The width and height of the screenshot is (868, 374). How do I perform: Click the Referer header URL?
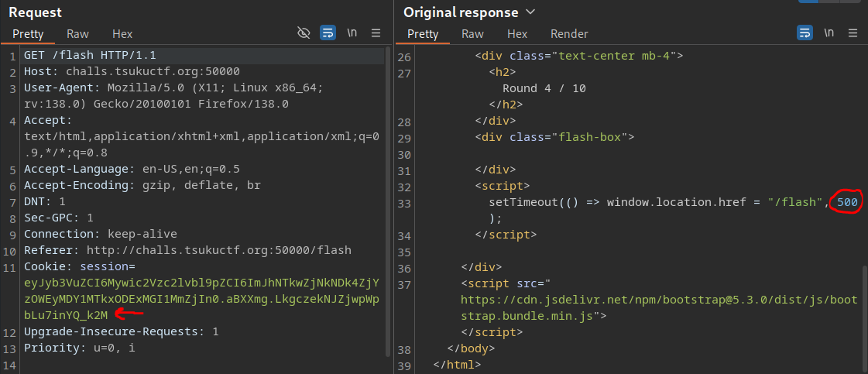218,250
